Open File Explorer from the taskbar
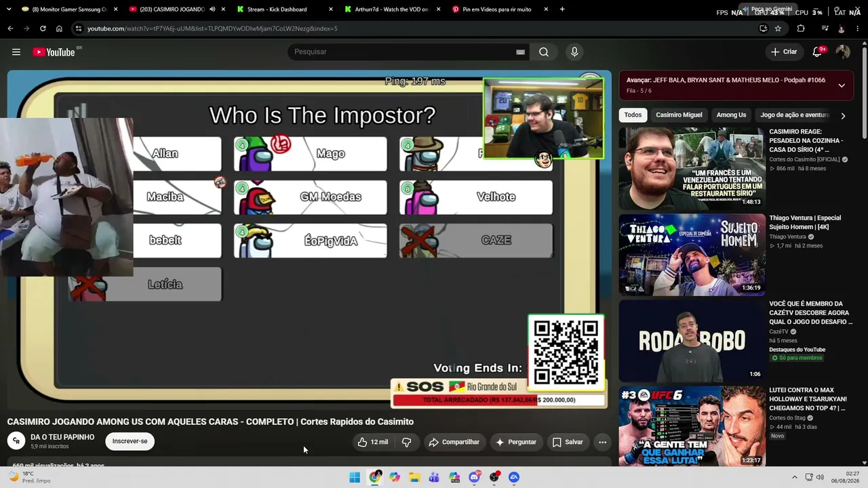Image resolution: width=868 pixels, height=488 pixels. pyautogui.click(x=414, y=477)
